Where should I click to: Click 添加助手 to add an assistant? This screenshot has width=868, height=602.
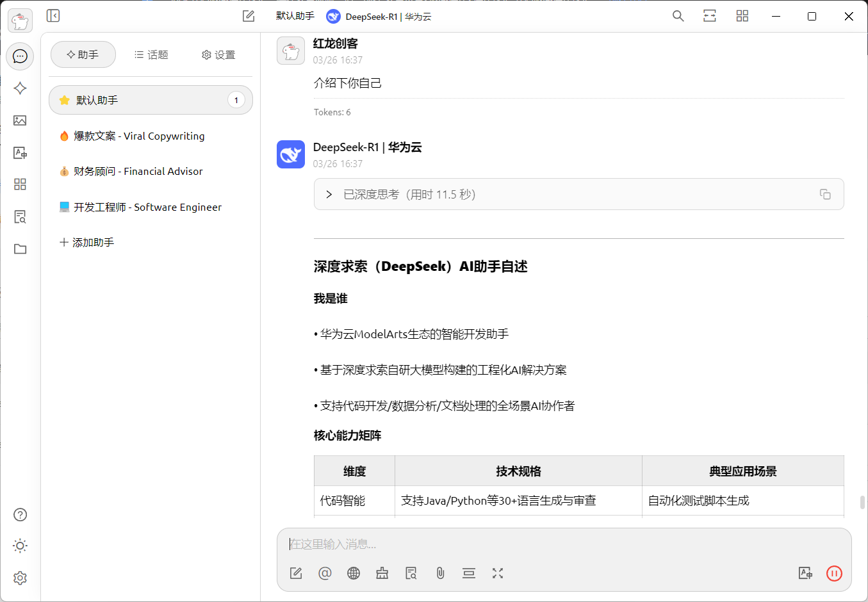click(x=86, y=242)
